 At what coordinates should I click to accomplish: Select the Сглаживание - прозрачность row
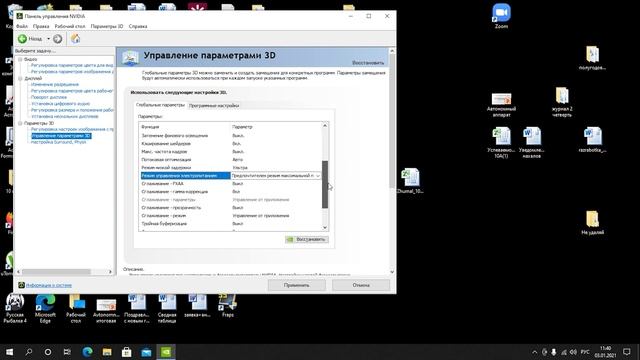coord(230,207)
